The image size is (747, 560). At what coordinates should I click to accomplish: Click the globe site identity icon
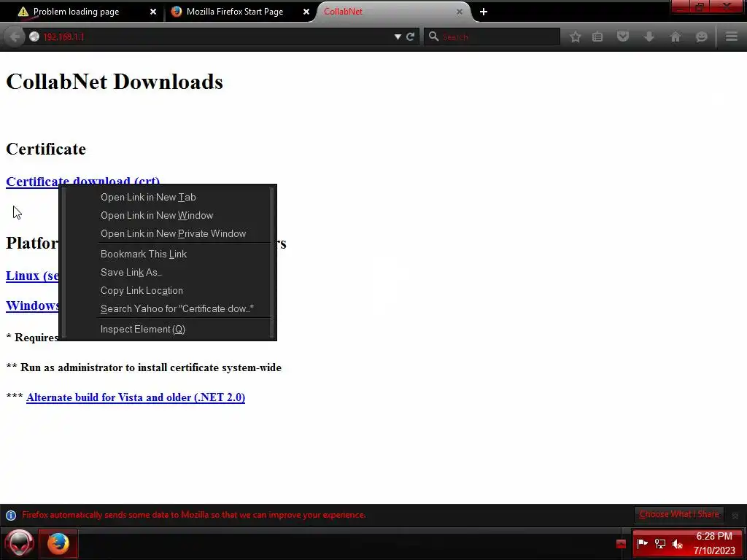pyautogui.click(x=34, y=36)
